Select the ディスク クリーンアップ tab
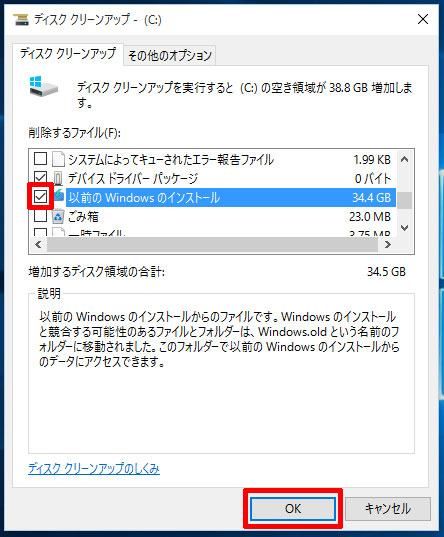 tap(68, 54)
